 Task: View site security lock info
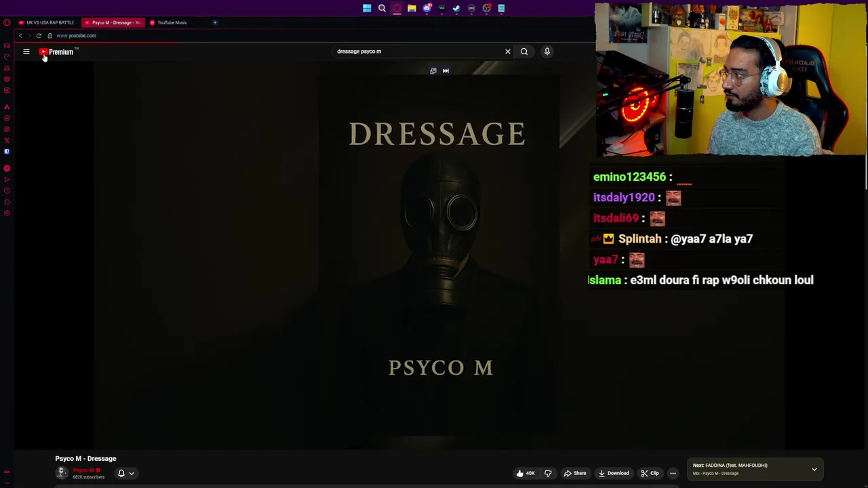pos(50,35)
